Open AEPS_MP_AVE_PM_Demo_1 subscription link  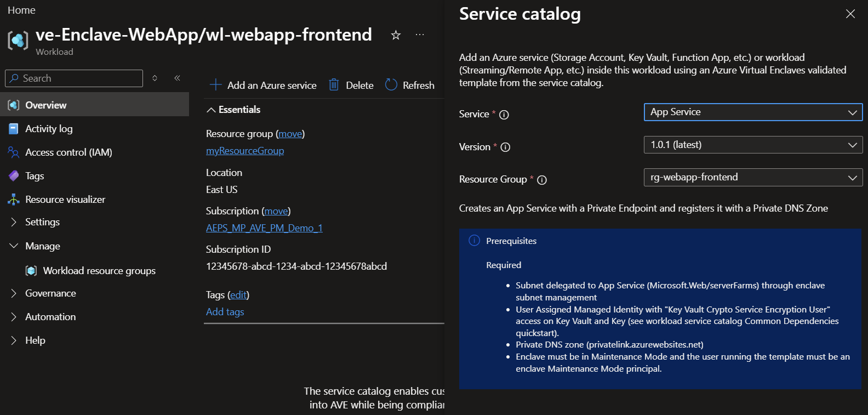[264, 228]
